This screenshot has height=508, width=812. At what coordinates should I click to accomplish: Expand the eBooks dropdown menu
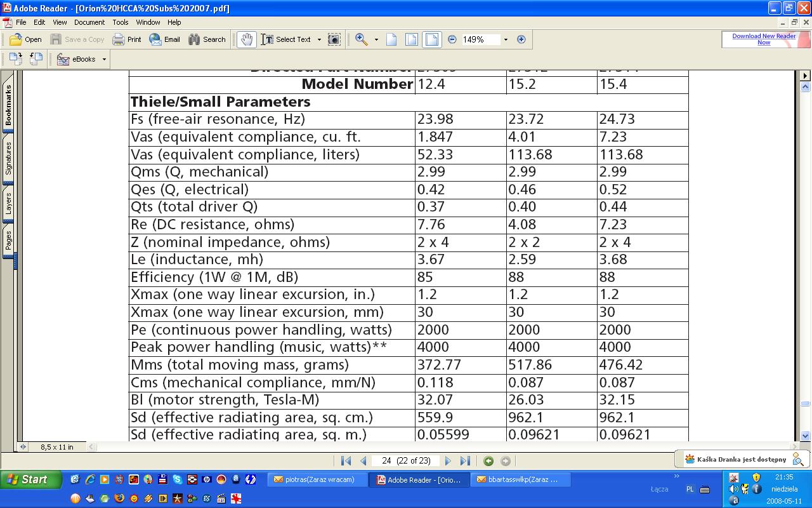pos(104,59)
